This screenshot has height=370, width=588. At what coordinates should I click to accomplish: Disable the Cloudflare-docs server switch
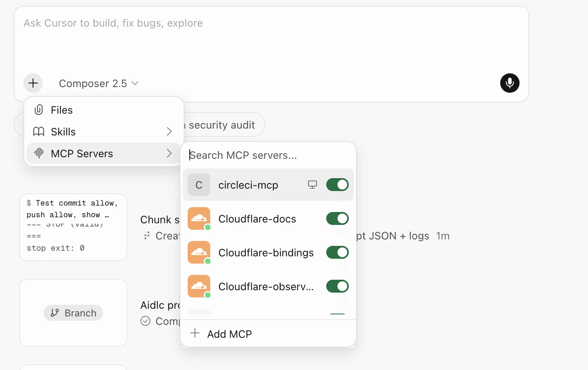(337, 218)
